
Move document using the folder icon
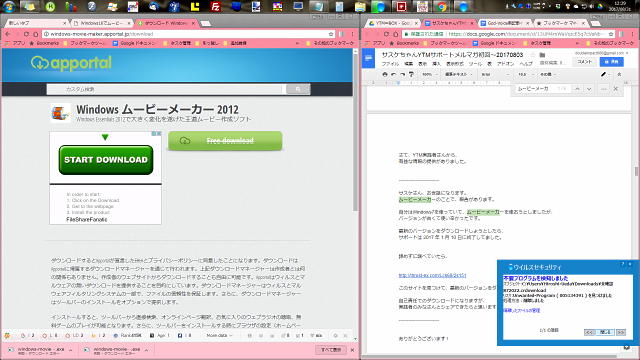pyautogui.click(x=542, y=55)
